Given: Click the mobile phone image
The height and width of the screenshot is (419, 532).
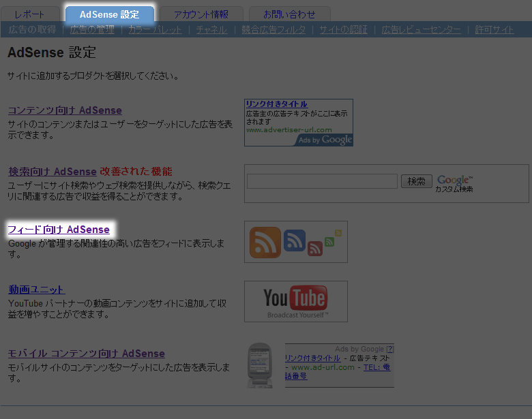Looking at the screenshot, I should 260,365.
